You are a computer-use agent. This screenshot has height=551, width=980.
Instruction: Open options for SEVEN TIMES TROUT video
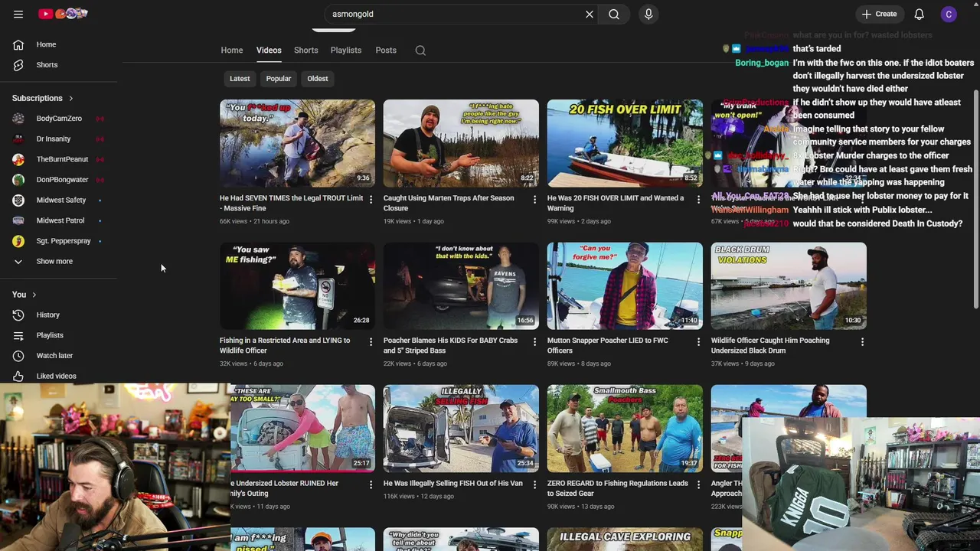point(371,199)
